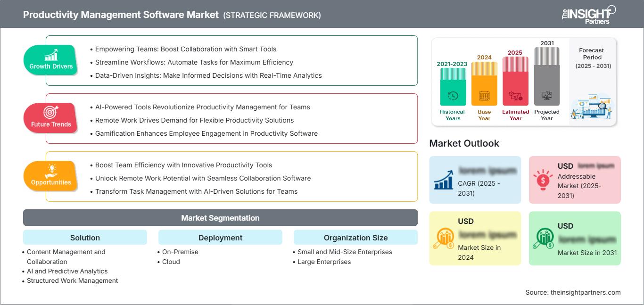This screenshot has width=644, height=305.
Task: Click 'Structured Work Management' item
Action: tap(72, 280)
